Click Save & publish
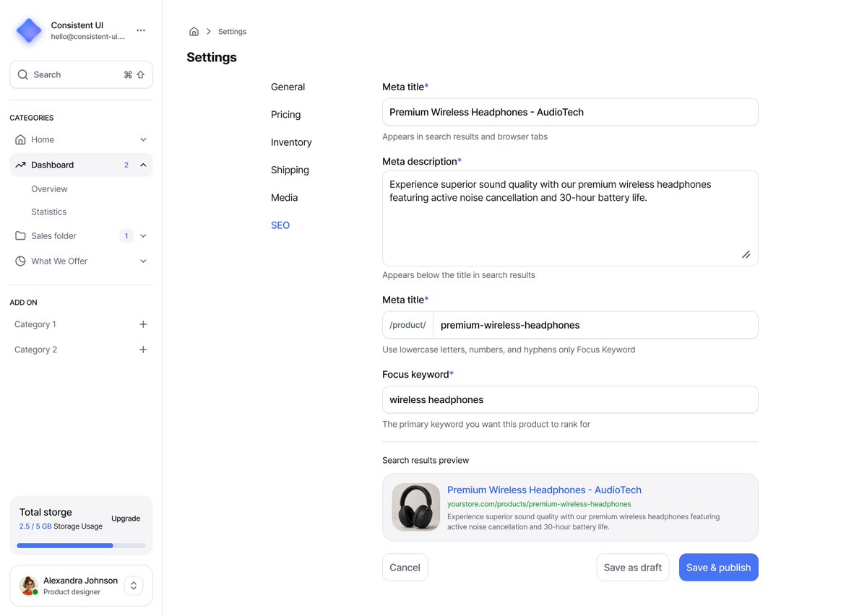 coord(719,568)
